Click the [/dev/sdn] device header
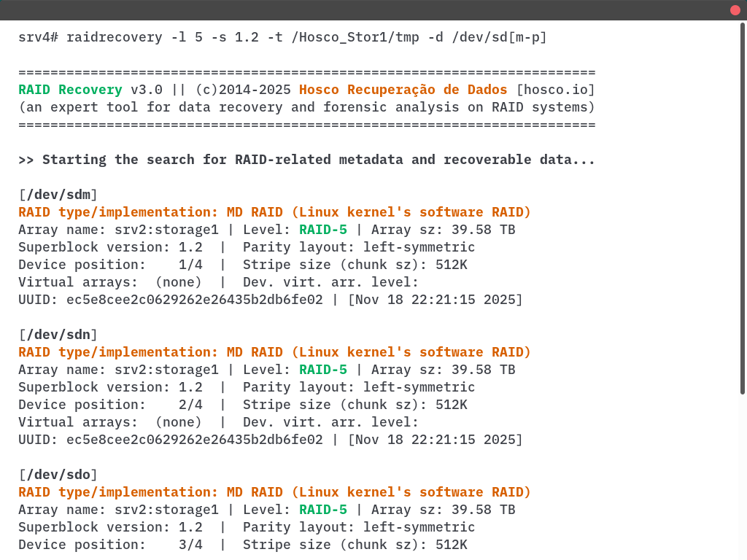747x560 pixels. click(x=58, y=335)
